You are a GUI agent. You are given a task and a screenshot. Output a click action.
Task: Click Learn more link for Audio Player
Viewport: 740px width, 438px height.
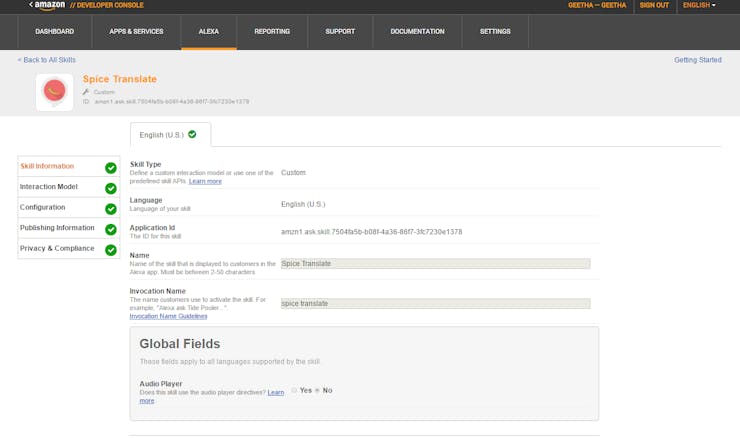pyautogui.click(x=276, y=392)
